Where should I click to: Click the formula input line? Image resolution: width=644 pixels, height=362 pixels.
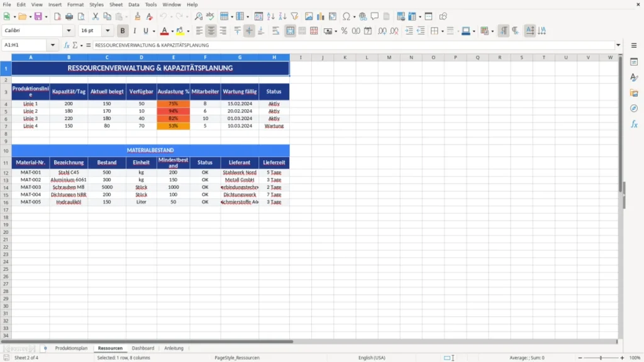pos(353,45)
